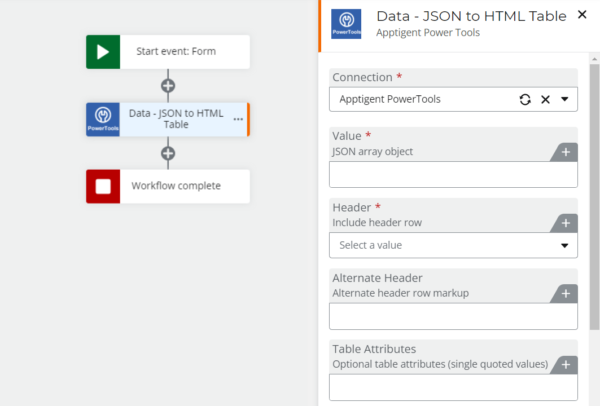Image resolution: width=600 pixels, height=406 pixels.
Task: Click the green Start event play icon
Action: coord(103,51)
